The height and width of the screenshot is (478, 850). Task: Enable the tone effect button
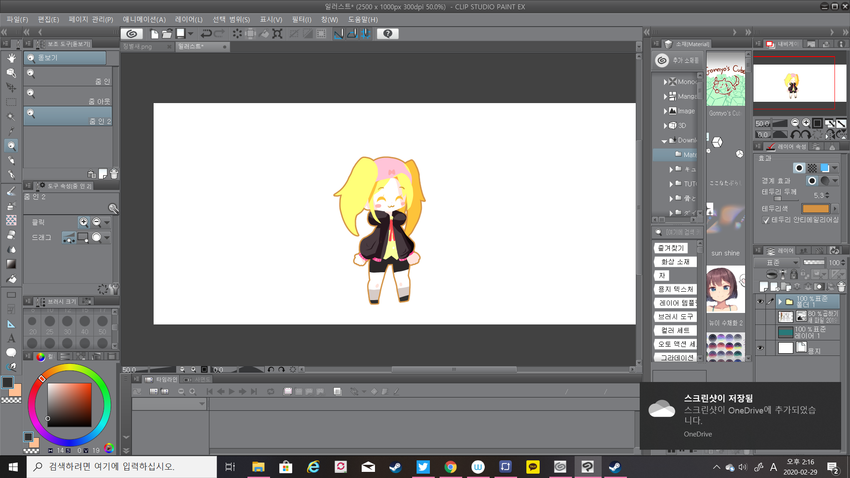point(812,168)
